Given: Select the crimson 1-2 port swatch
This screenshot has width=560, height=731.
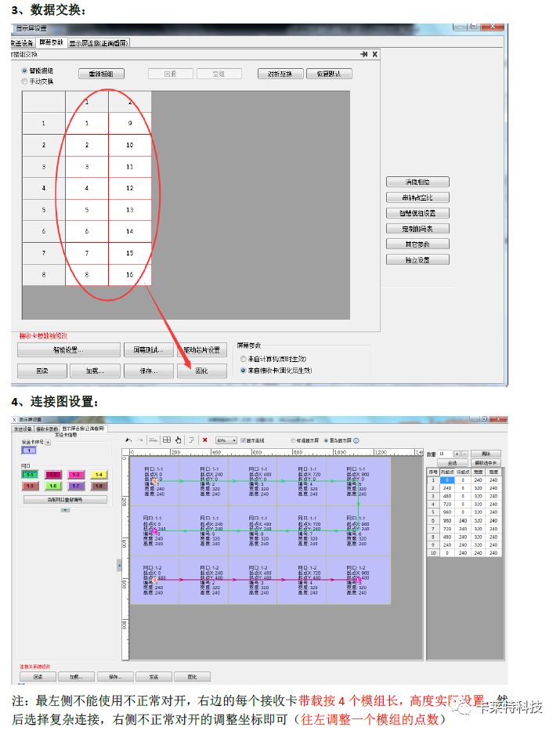Looking at the screenshot, I should tap(53, 474).
